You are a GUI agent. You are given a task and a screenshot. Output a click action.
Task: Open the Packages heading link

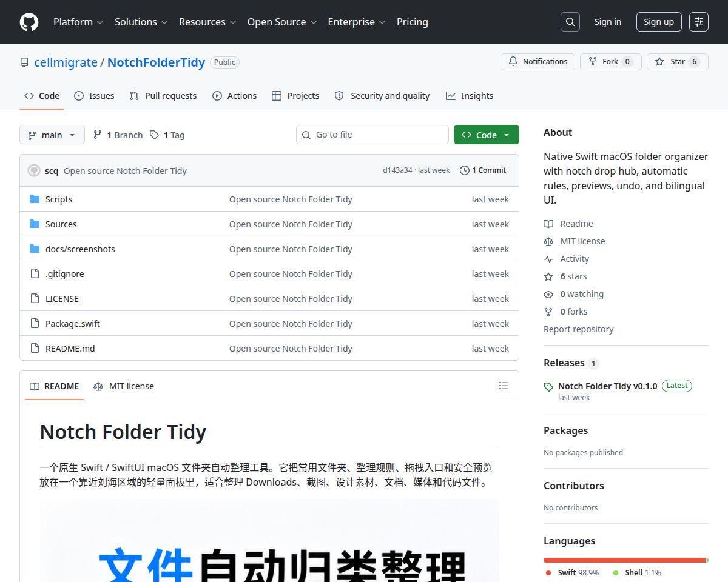566,430
